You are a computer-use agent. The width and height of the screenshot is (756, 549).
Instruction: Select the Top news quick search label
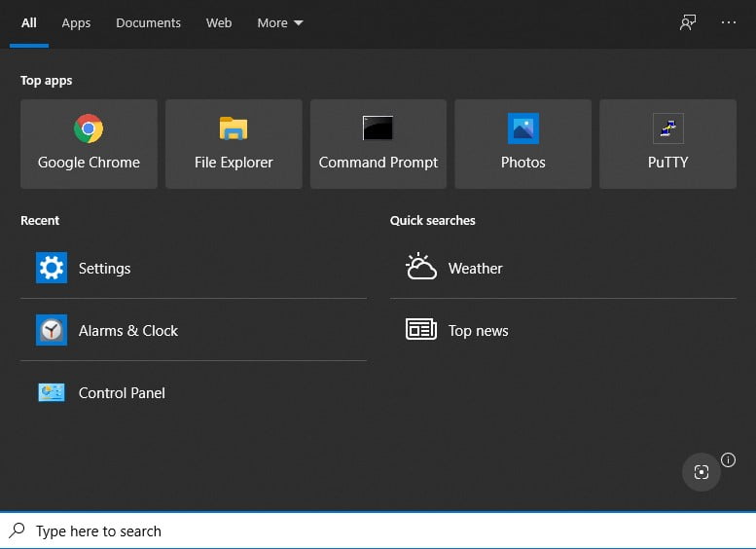(479, 331)
